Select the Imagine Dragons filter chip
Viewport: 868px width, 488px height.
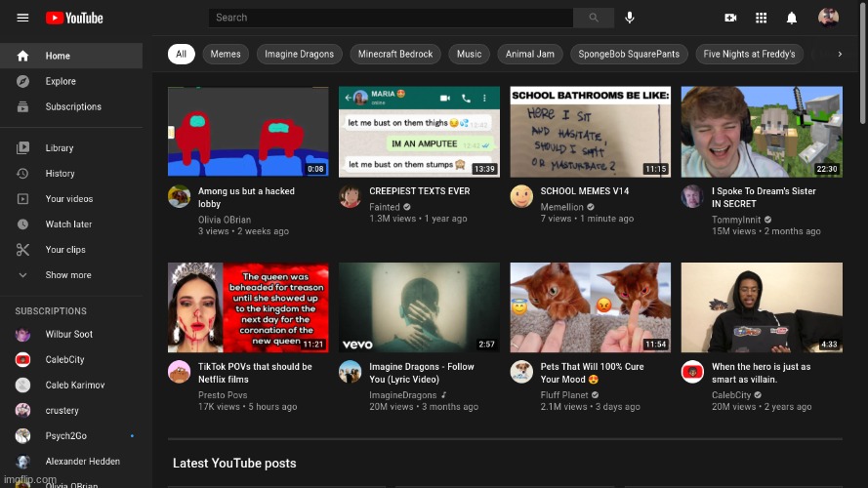pyautogui.click(x=299, y=54)
